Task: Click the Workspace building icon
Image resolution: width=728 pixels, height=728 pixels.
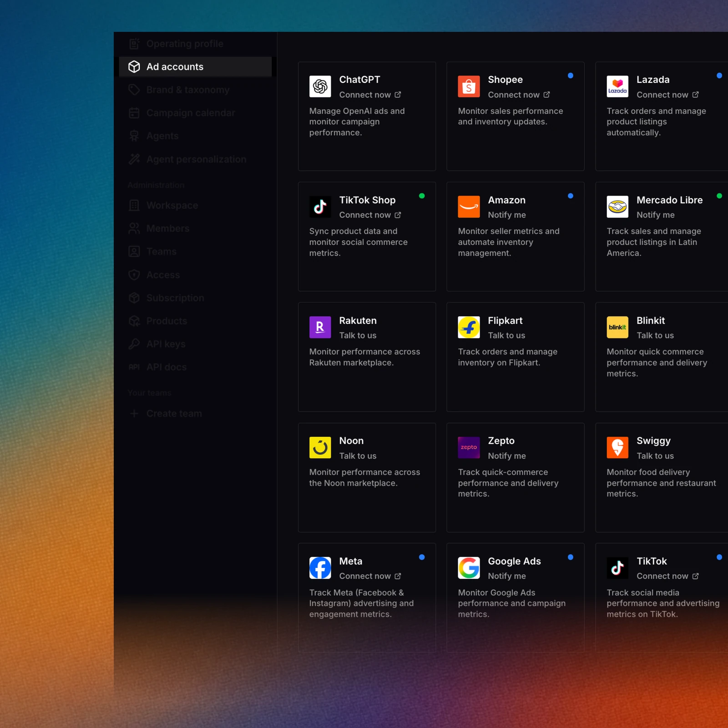Action: [x=134, y=206]
